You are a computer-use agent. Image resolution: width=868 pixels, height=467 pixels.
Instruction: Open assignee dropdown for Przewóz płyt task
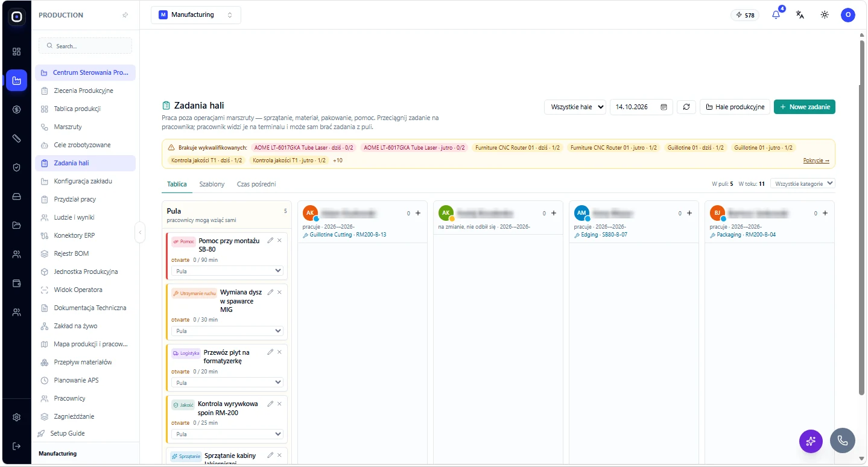click(x=227, y=383)
